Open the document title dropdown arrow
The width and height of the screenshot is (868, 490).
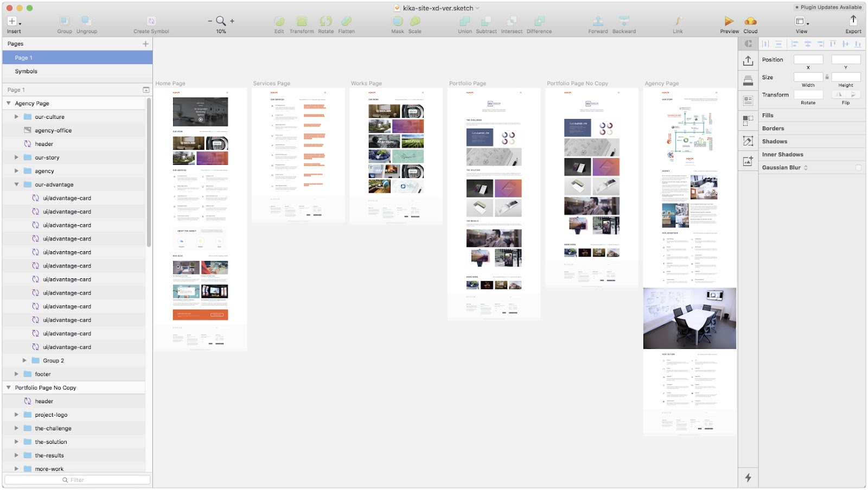pyautogui.click(x=477, y=8)
